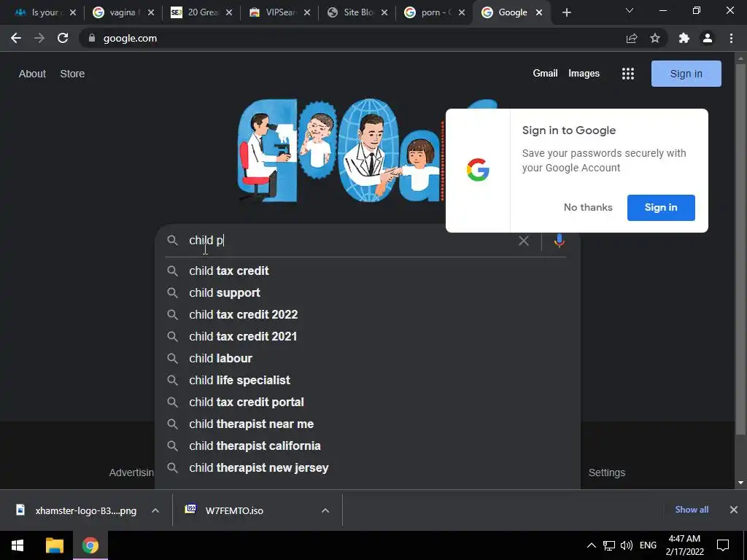Go to Gmail
This screenshot has height=560, width=747.
coord(545,74)
